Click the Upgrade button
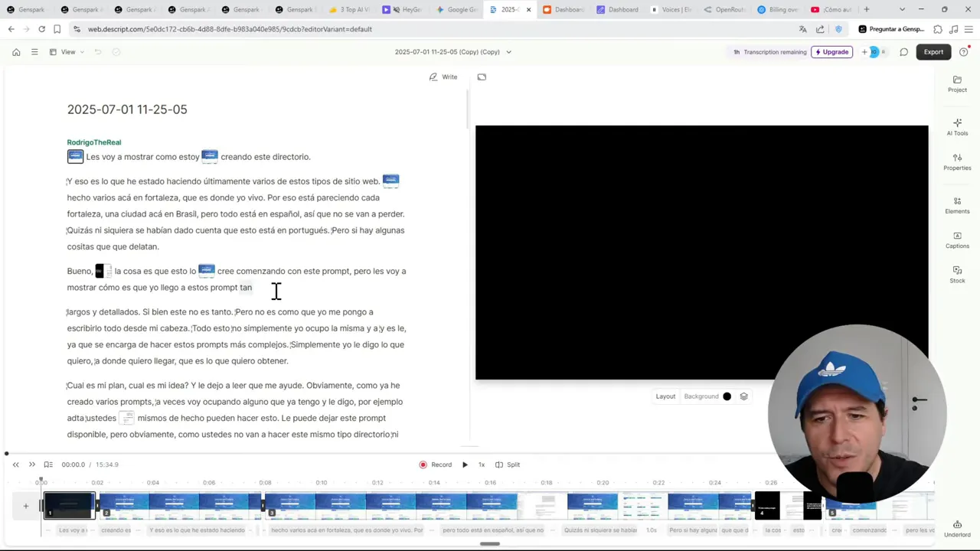 point(832,51)
